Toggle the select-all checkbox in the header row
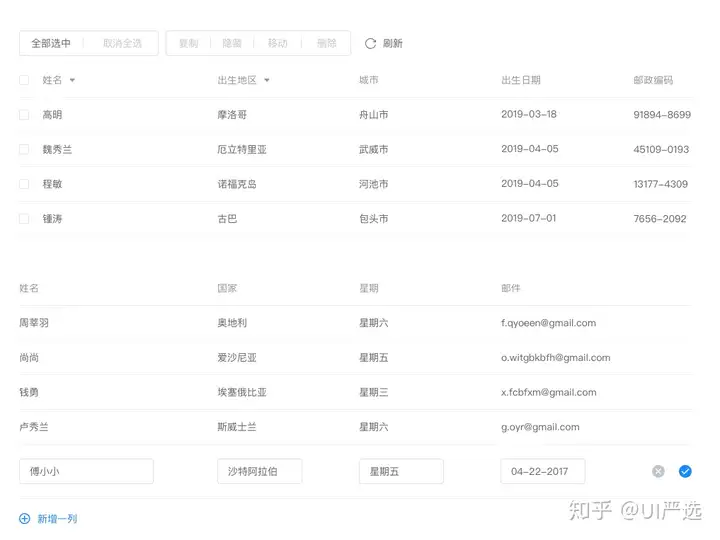 (x=24, y=80)
